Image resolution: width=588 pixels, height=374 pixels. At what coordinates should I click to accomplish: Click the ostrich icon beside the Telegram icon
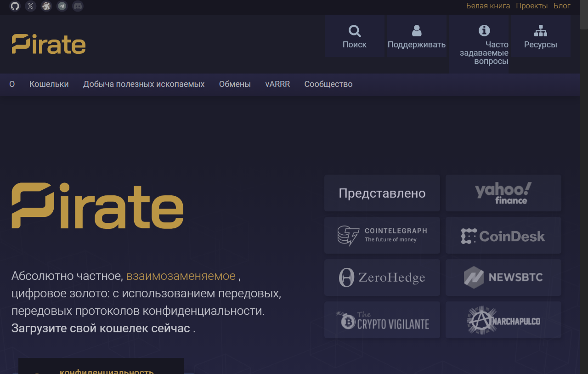[x=46, y=6]
